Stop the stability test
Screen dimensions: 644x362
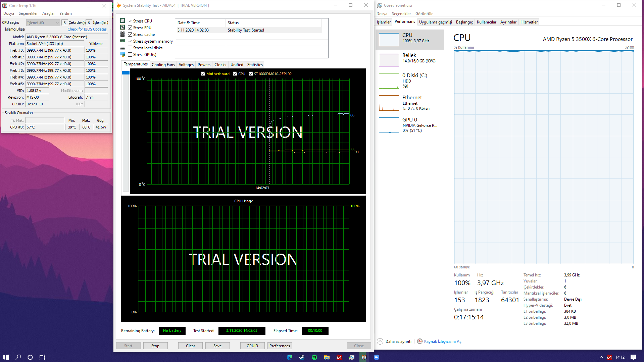[x=155, y=346]
